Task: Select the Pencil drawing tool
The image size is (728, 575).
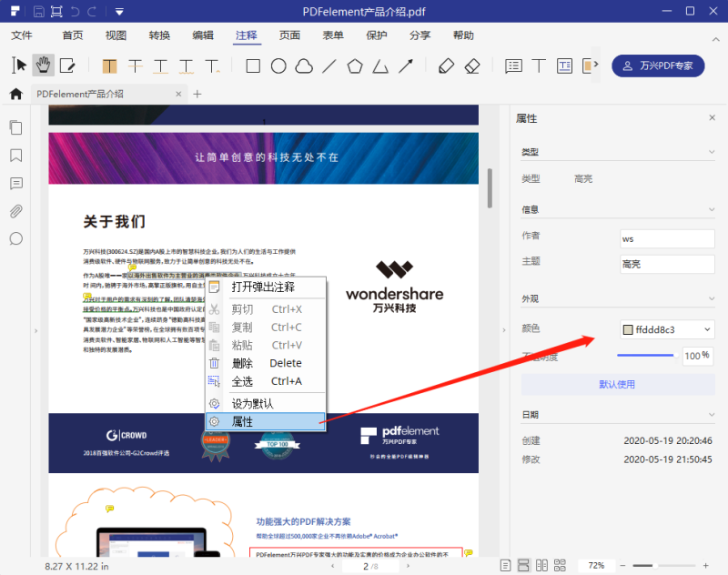Action: pyautogui.click(x=445, y=65)
